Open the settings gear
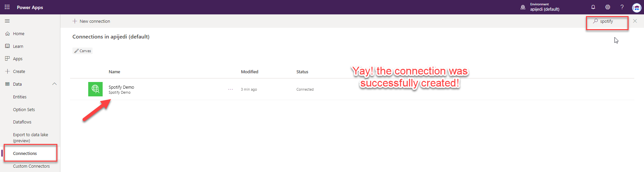The width and height of the screenshot is (644, 172). [607, 7]
